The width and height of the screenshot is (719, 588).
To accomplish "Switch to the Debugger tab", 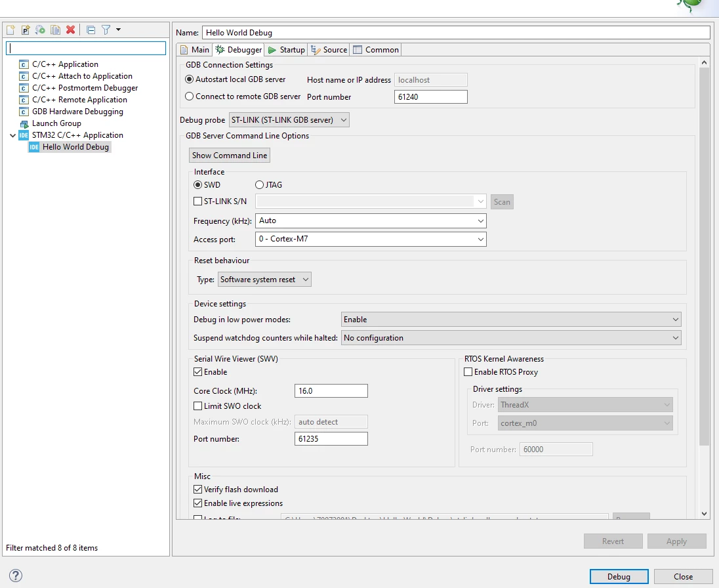I will tap(238, 49).
